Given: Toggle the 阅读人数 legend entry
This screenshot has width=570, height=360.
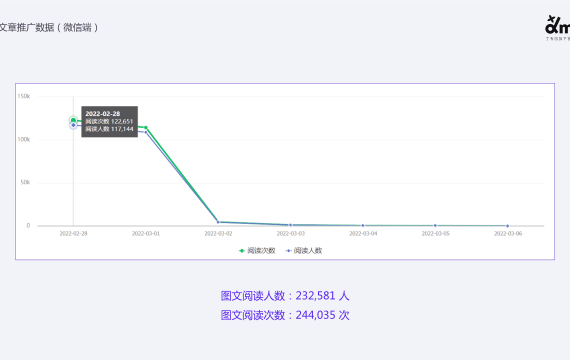Looking at the screenshot, I should click(304, 251).
